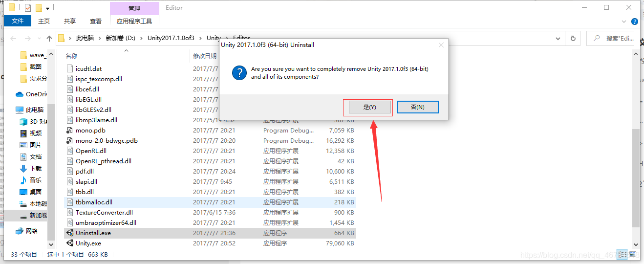The height and width of the screenshot is (264, 644).
Task: Click the mono-2.0-bdwgc.pdb file icon
Action: coord(69,141)
